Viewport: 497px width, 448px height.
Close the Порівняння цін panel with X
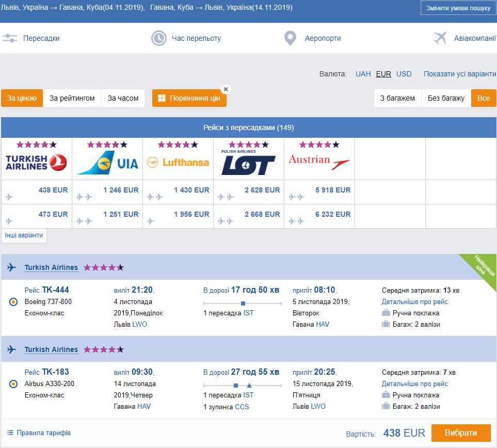(x=226, y=89)
